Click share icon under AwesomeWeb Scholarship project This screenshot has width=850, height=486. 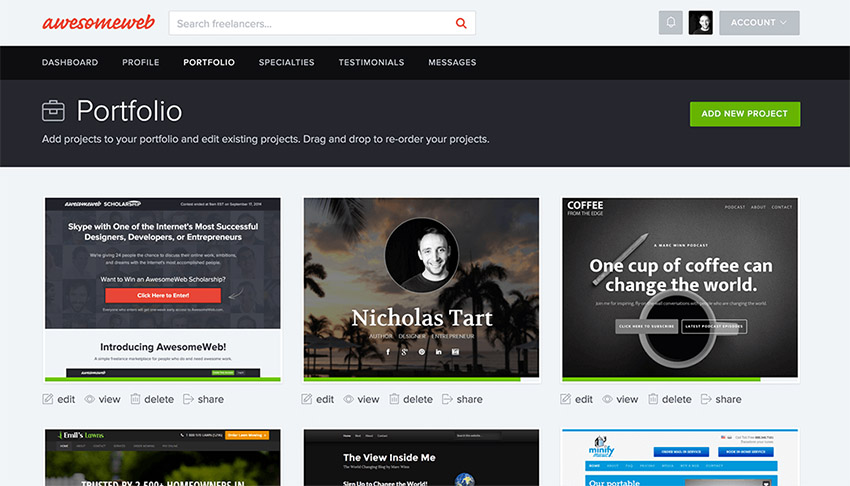coord(188,399)
